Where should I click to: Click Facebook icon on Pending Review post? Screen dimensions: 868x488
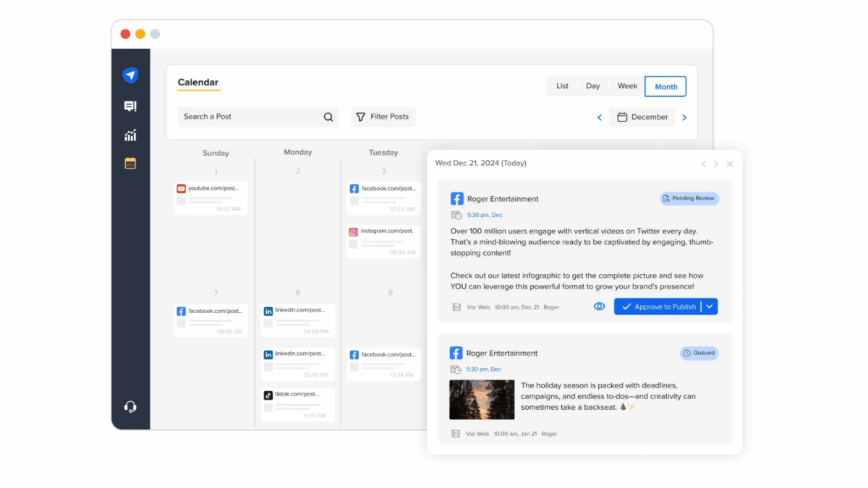pyautogui.click(x=456, y=199)
